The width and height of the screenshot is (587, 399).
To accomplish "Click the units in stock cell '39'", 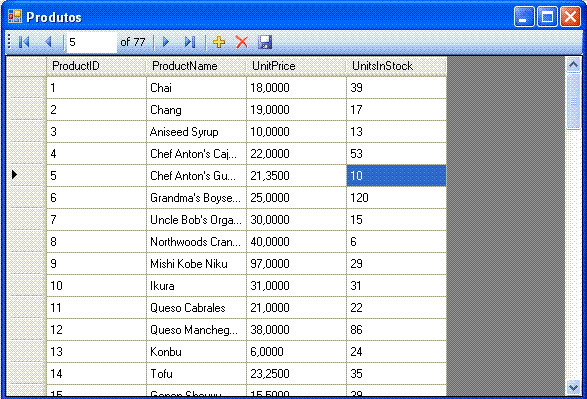I will pos(396,88).
